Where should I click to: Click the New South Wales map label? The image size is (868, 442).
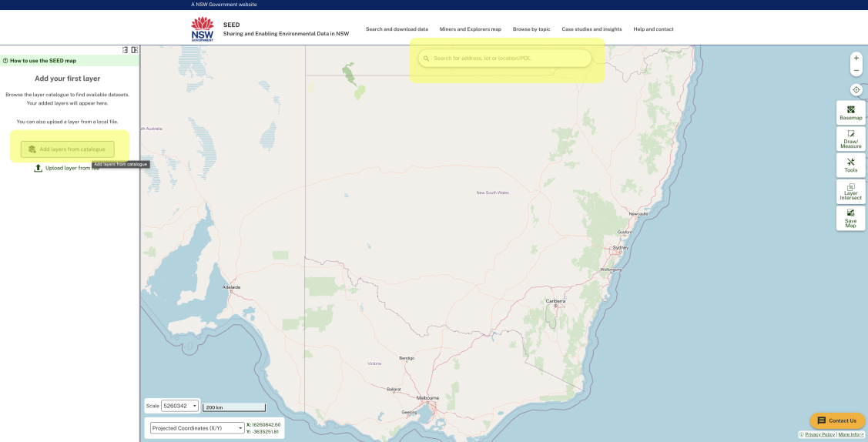[493, 193]
